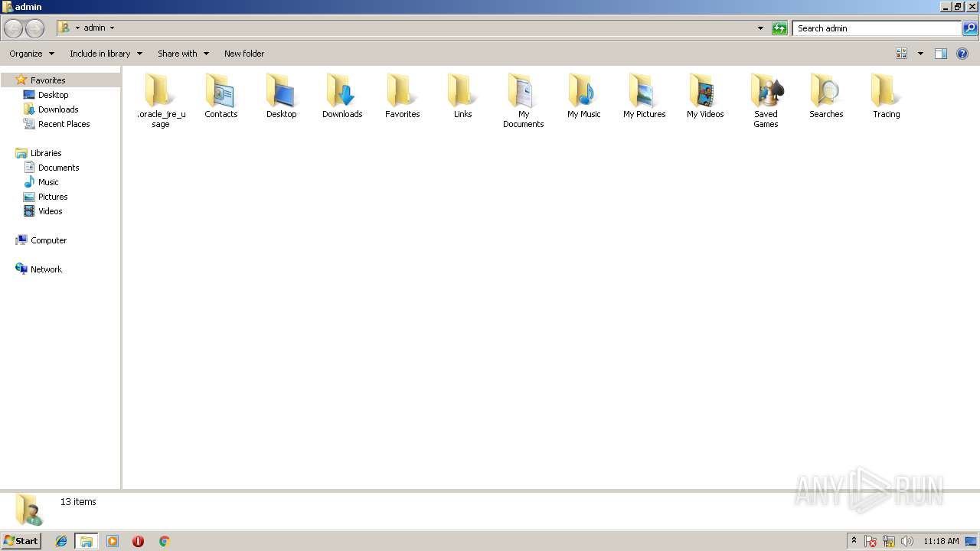Open the Downloads folder icon in file pane

(x=342, y=96)
